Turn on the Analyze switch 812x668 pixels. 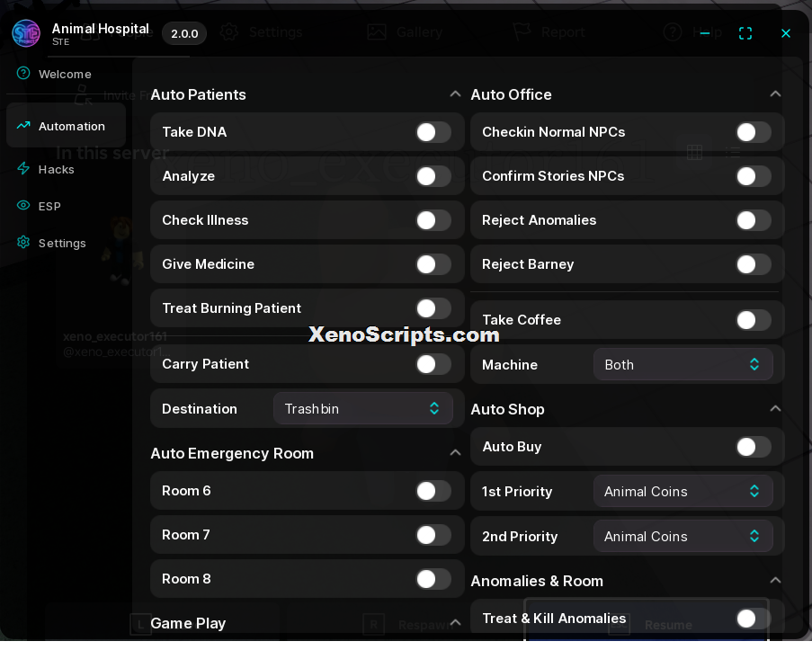pyautogui.click(x=433, y=176)
